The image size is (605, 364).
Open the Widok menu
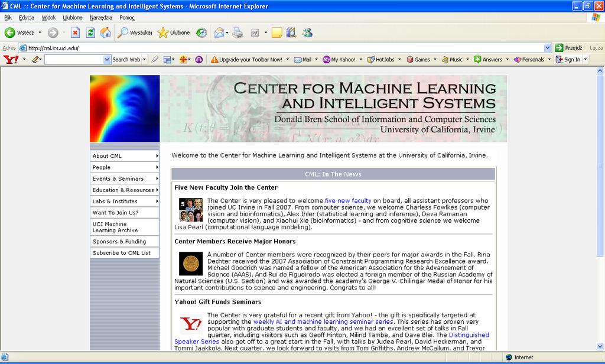pyautogui.click(x=48, y=17)
